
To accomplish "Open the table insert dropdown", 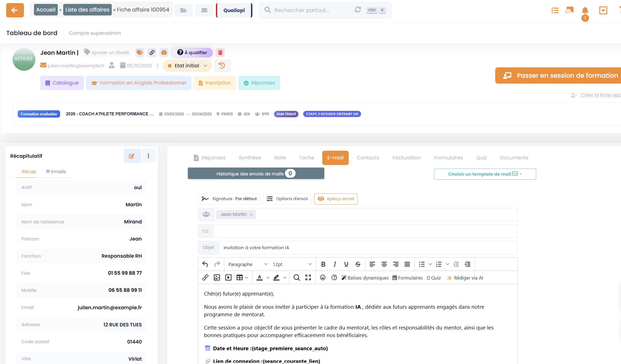I will coord(242,278).
